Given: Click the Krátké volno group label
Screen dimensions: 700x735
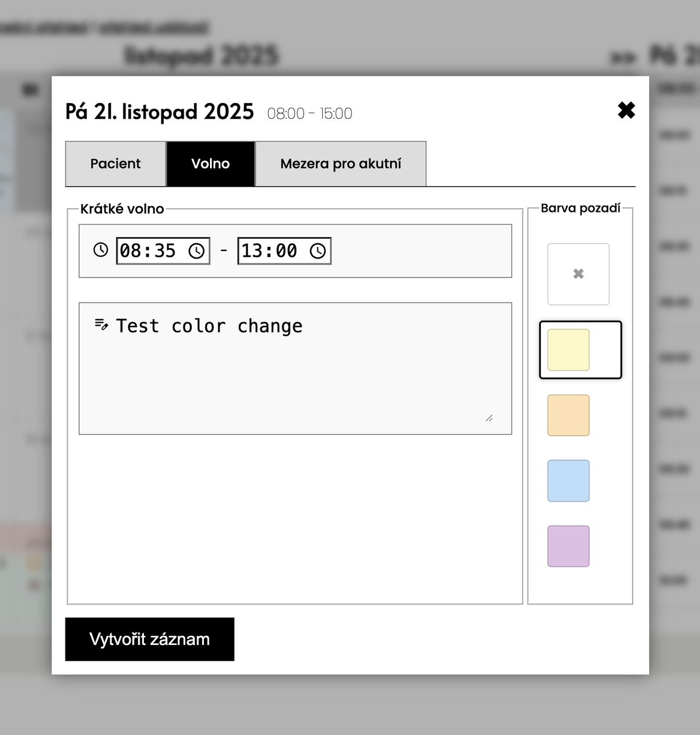Looking at the screenshot, I should [122, 209].
